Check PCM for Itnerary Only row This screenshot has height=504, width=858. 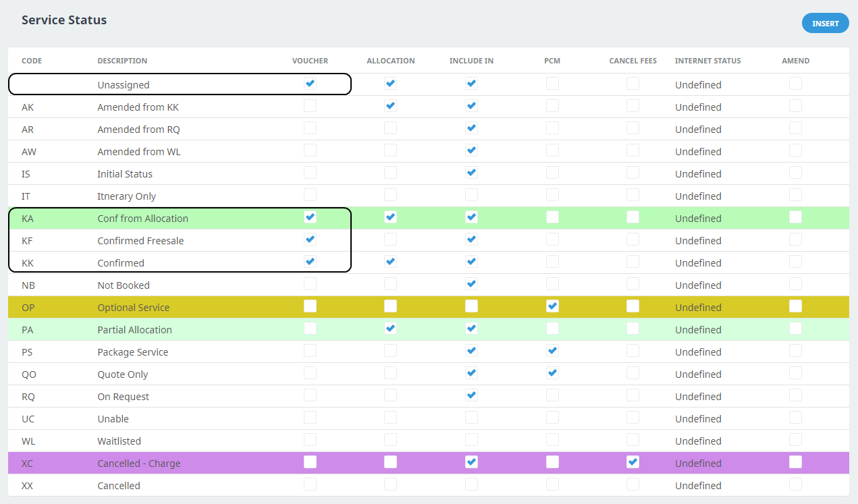[552, 195]
